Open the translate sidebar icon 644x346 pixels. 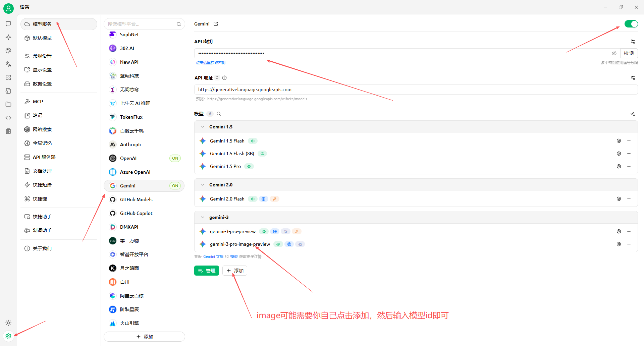(x=8, y=64)
